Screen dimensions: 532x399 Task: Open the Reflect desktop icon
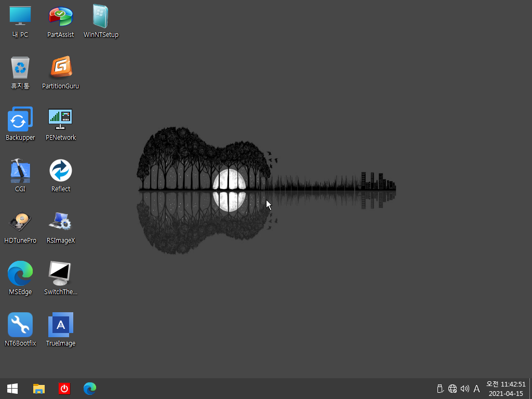(60, 176)
